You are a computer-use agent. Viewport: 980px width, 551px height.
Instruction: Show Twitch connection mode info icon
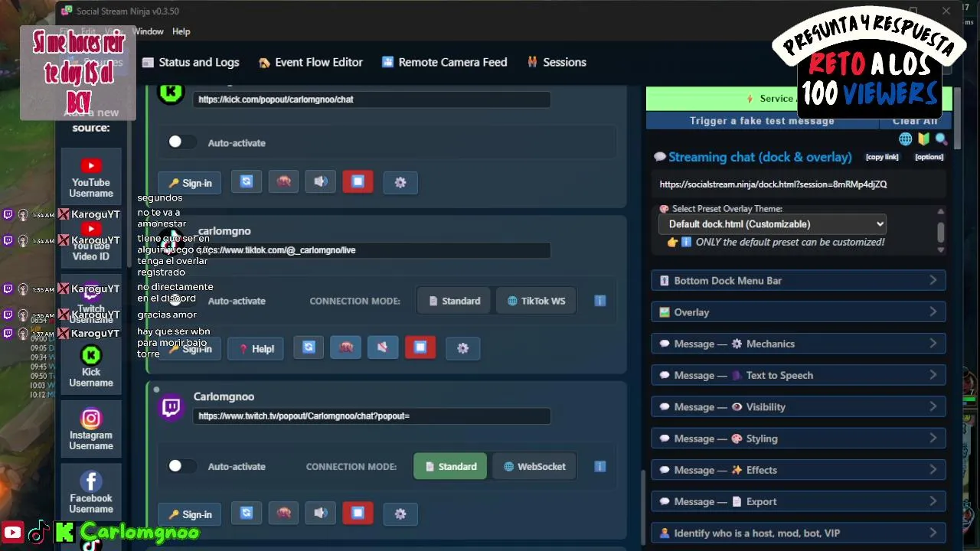[x=600, y=466]
